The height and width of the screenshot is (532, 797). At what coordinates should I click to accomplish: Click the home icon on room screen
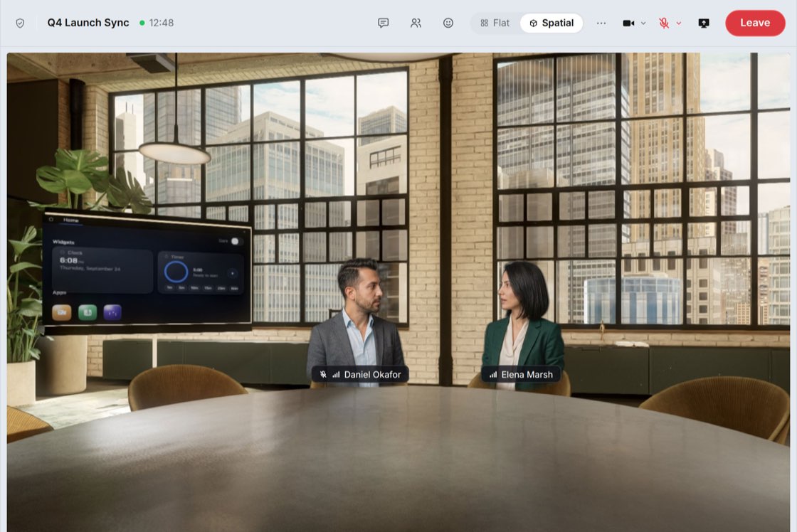click(x=51, y=219)
